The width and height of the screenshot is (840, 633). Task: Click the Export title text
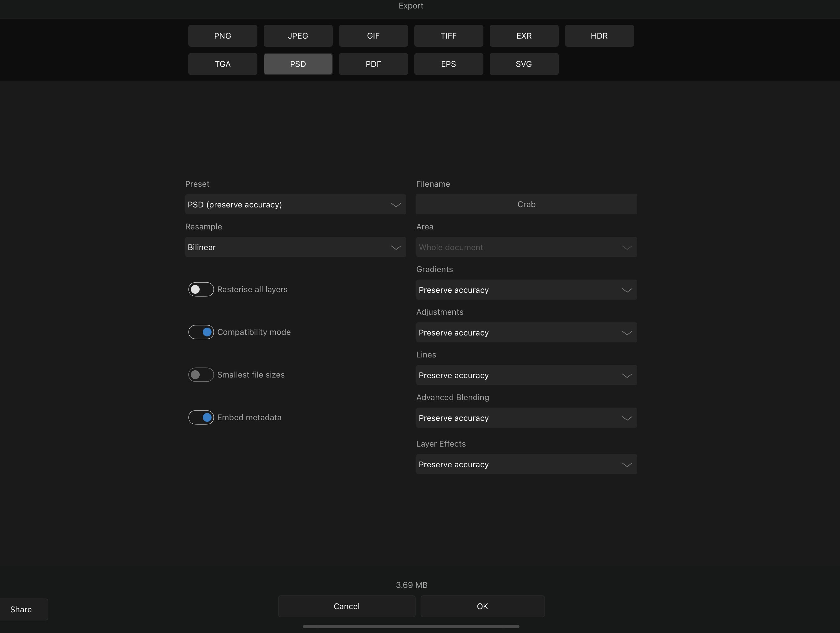(x=411, y=6)
